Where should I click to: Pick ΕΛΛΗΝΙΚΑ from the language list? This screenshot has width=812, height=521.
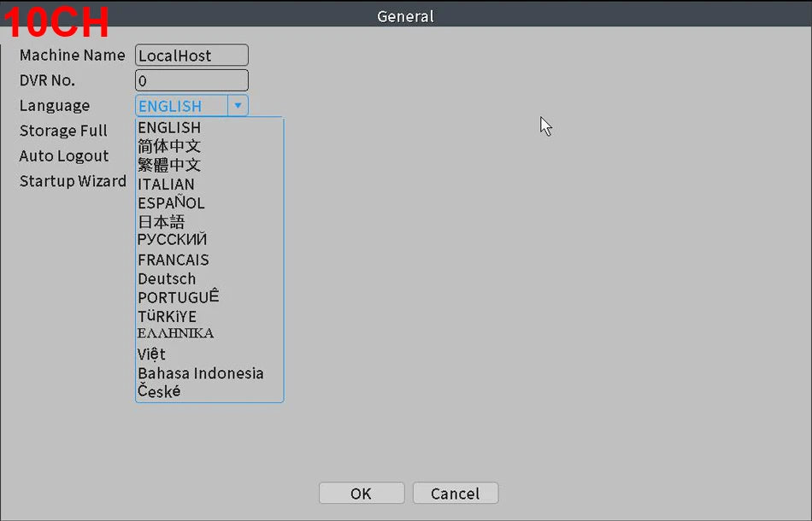(175, 333)
